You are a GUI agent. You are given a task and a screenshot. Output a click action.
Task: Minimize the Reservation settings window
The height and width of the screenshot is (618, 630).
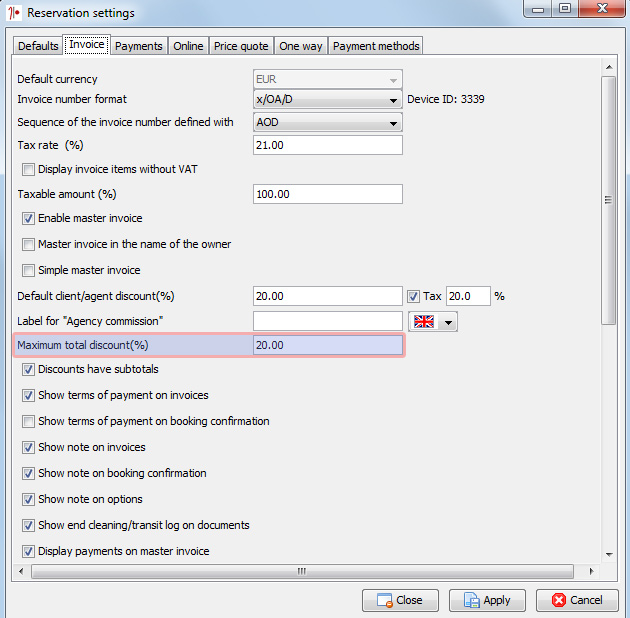[538, 9]
